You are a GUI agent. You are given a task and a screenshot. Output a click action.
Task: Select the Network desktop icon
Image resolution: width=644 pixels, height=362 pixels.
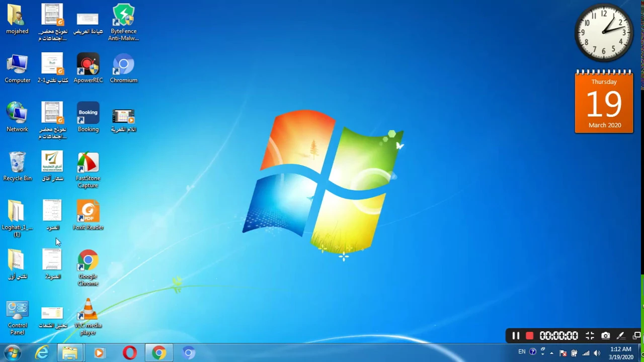coord(17,118)
